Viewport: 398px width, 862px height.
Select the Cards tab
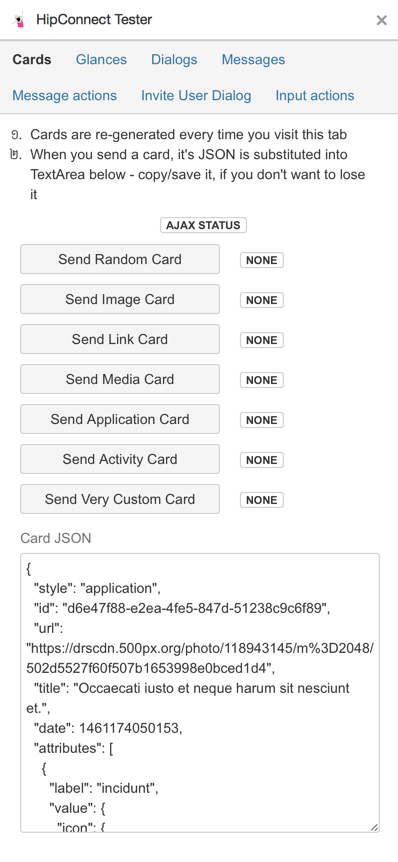32,59
